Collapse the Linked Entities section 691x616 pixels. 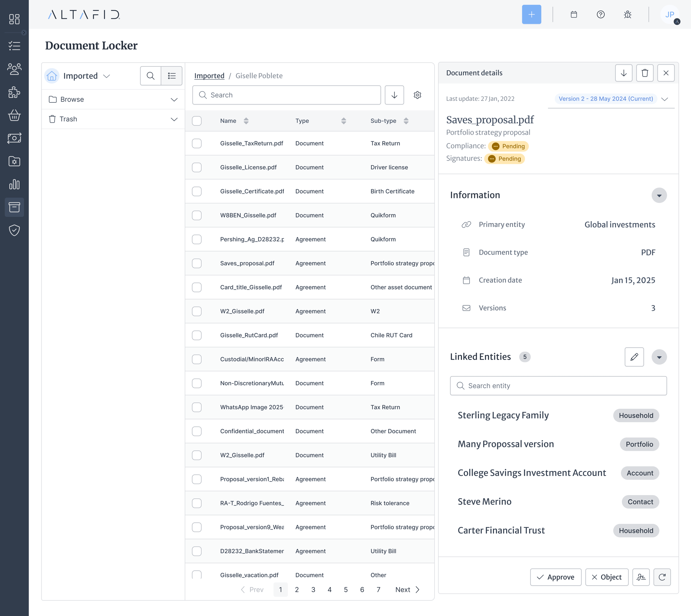(x=659, y=357)
